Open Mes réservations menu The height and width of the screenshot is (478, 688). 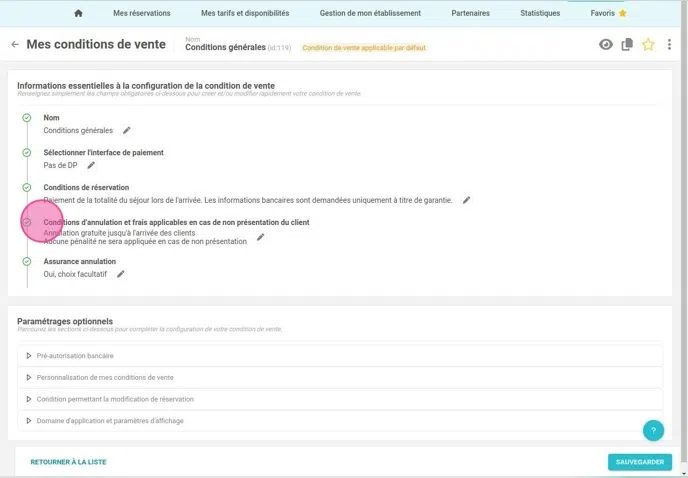point(142,13)
